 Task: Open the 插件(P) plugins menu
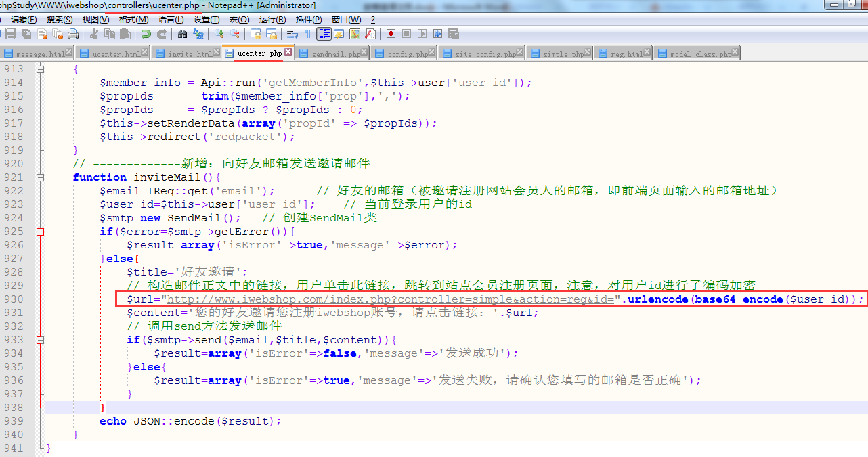[x=309, y=20]
